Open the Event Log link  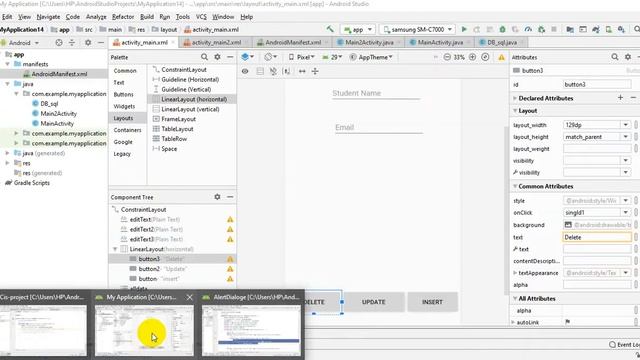624,344
